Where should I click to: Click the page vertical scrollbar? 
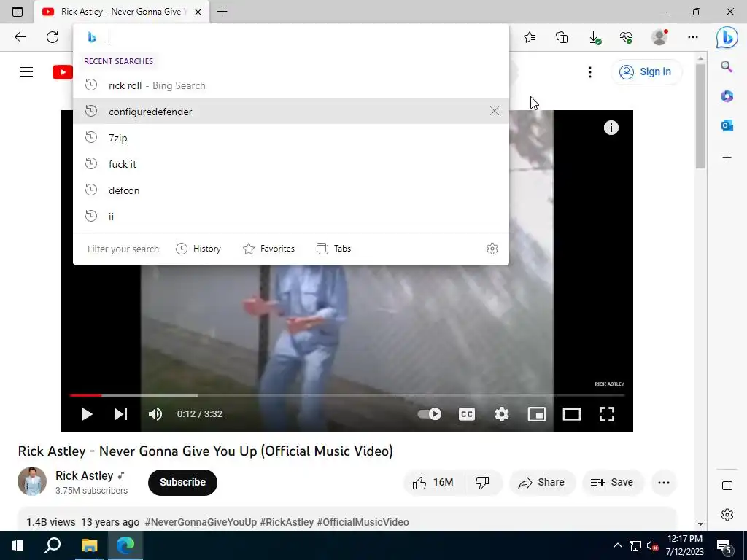tap(700, 116)
